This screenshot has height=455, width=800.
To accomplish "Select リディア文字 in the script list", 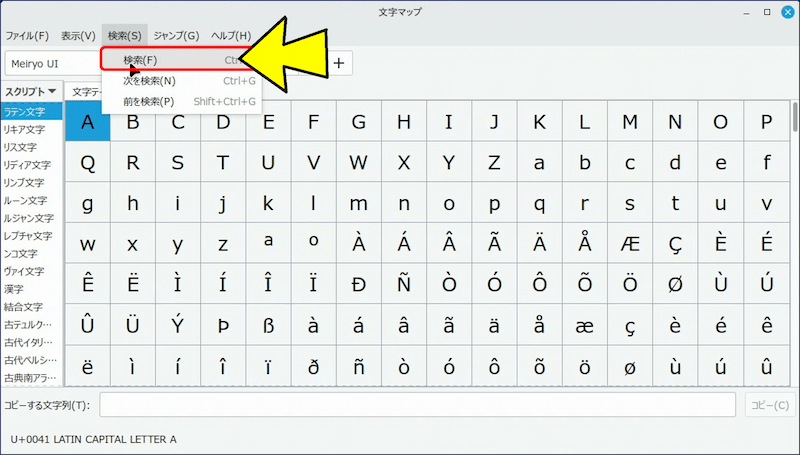I will tap(27, 165).
